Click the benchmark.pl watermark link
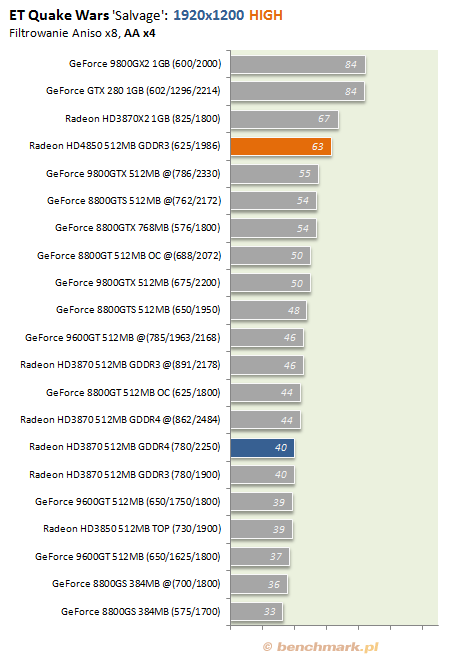Image resolution: width=461 pixels, height=661 pixels. [x=321, y=647]
